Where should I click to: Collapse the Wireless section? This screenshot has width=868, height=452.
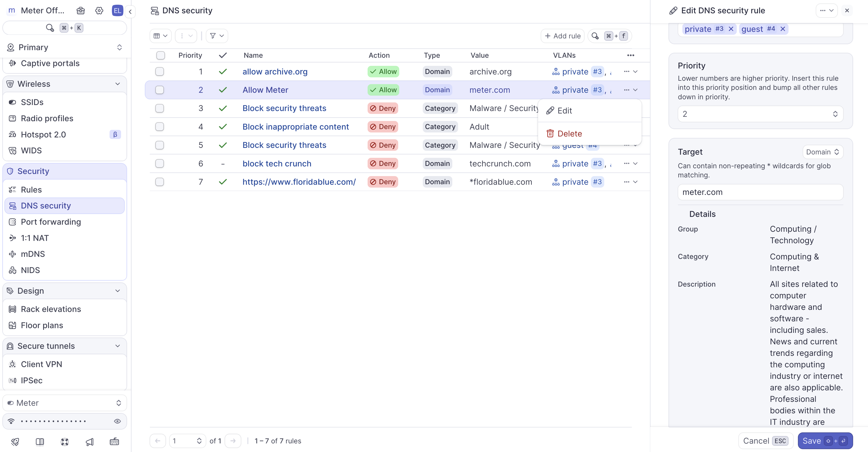pyautogui.click(x=117, y=84)
